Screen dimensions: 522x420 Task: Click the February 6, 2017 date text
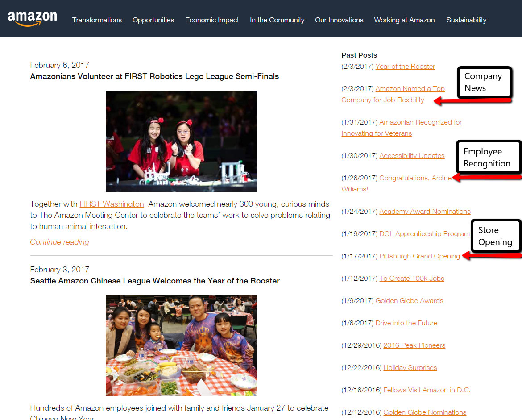(60, 65)
